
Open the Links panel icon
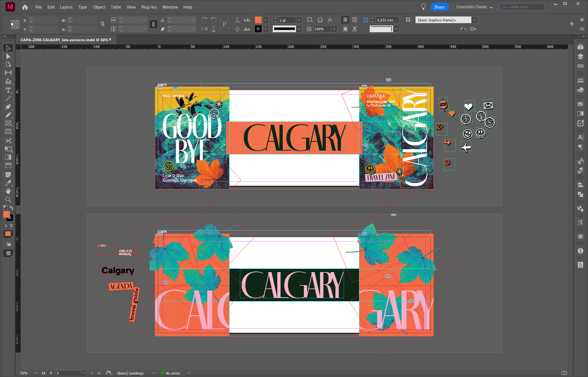(580, 66)
